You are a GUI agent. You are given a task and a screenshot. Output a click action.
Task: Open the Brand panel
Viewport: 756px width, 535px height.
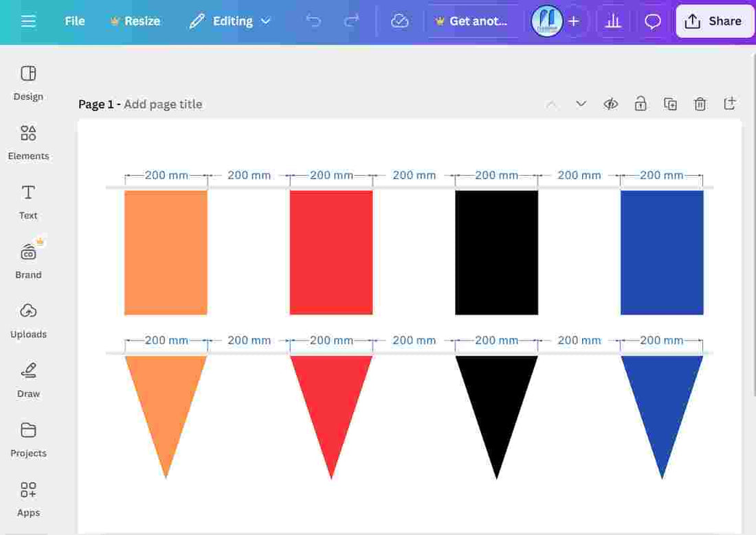28,261
